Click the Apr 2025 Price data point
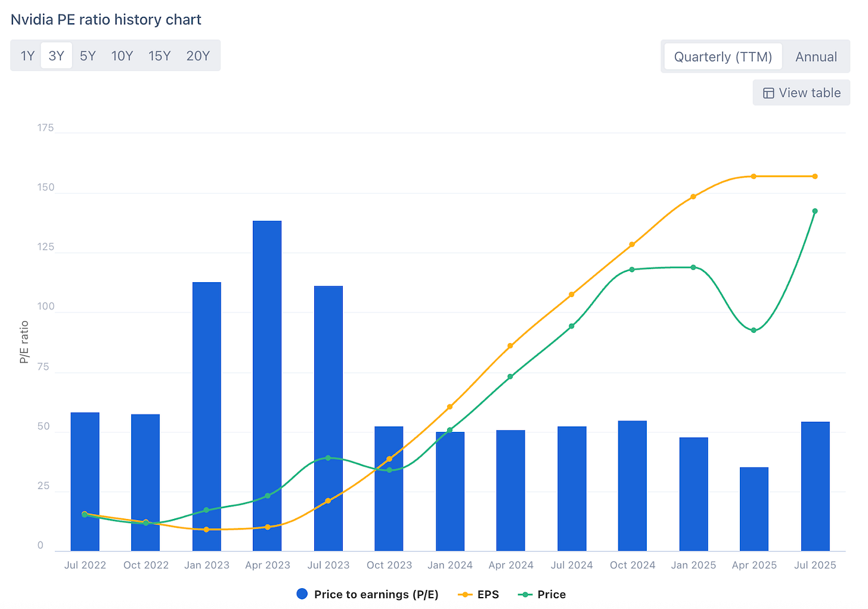 click(x=754, y=330)
